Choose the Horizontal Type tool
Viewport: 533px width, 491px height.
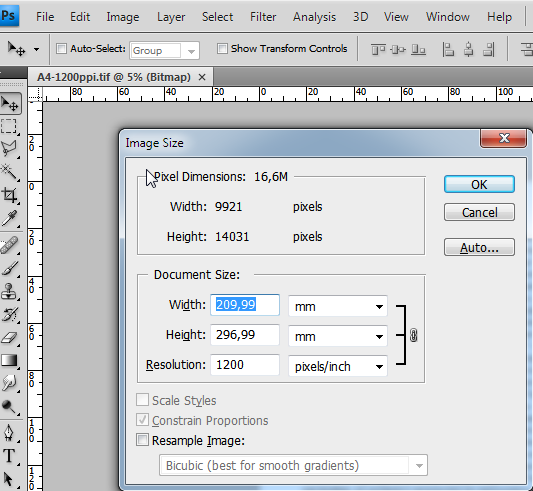tap(9, 456)
